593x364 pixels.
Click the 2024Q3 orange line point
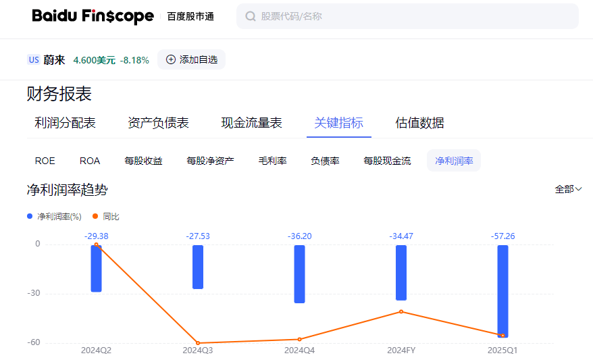pyautogui.click(x=198, y=343)
